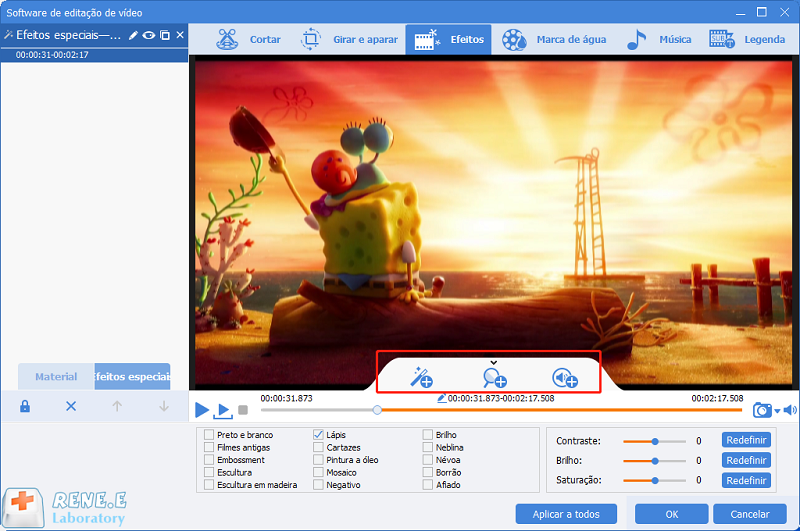Image resolution: width=800 pixels, height=531 pixels.
Task: Click the pencil rename icon on Efeitos especiais
Action: tap(133, 35)
